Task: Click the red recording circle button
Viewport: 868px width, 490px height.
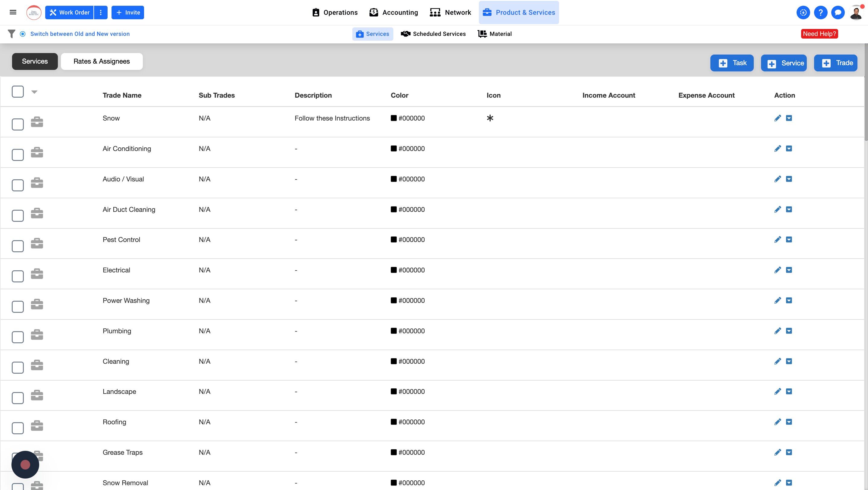Action: point(25,465)
